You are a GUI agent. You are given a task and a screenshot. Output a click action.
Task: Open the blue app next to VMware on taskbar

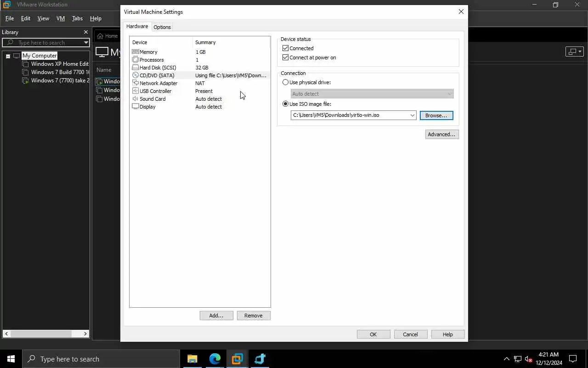260,359
